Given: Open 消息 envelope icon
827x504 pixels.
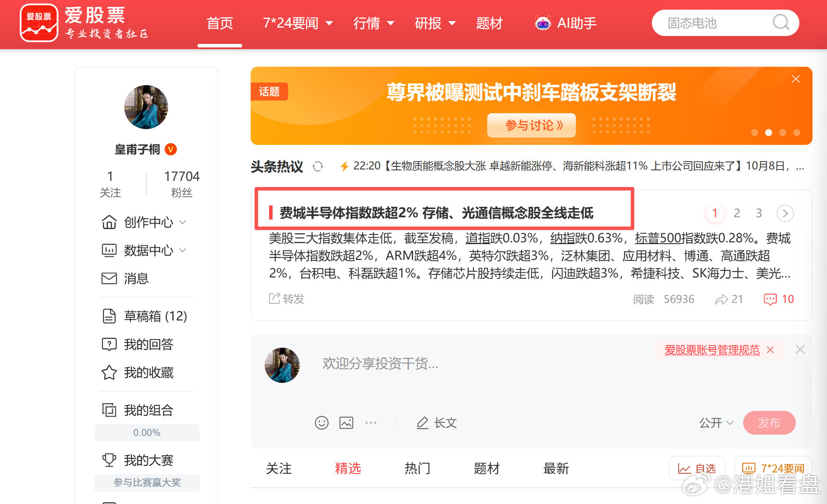Looking at the screenshot, I should coord(109,278).
